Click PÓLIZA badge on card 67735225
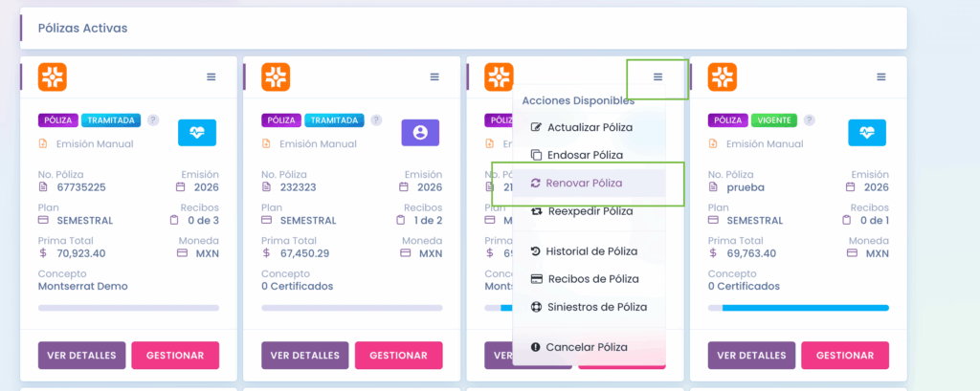The height and width of the screenshot is (391, 980). [58, 119]
